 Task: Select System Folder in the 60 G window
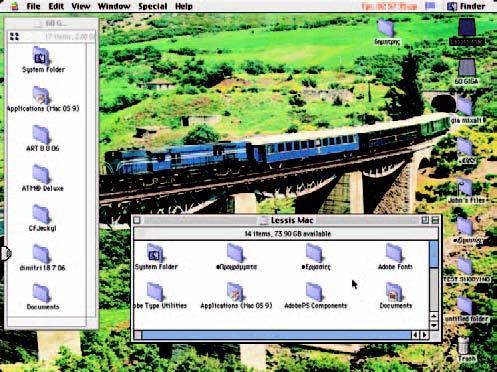point(43,59)
